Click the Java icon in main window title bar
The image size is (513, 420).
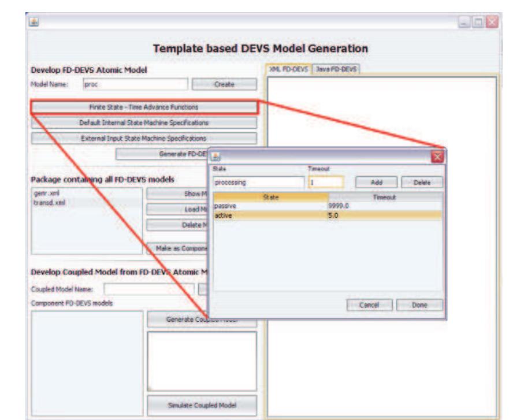click(x=34, y=23)
